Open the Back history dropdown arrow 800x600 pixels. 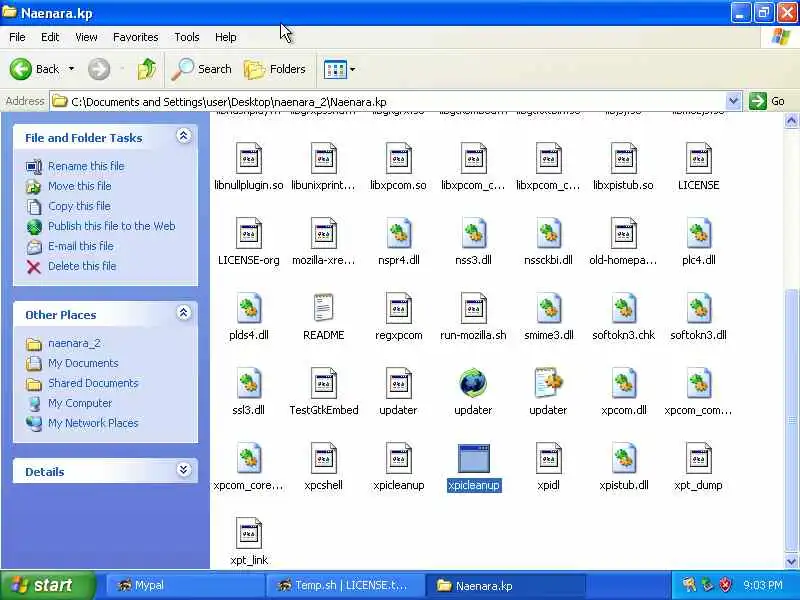71,69
